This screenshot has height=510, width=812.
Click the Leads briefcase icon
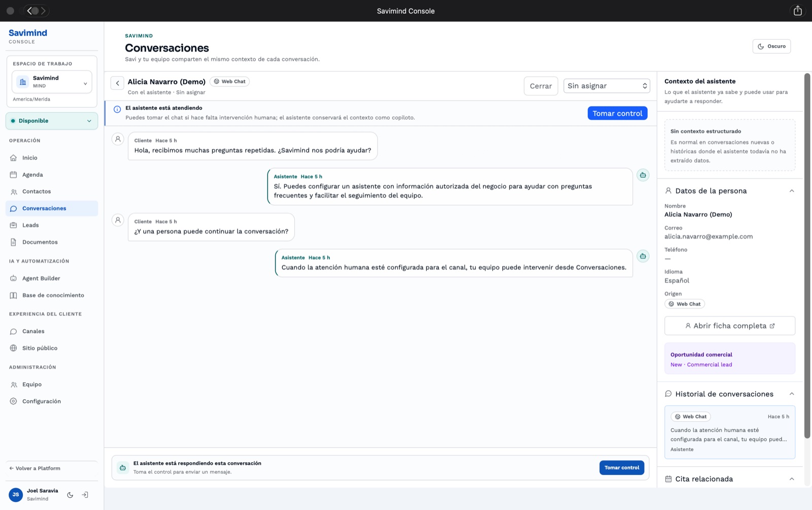14,225
